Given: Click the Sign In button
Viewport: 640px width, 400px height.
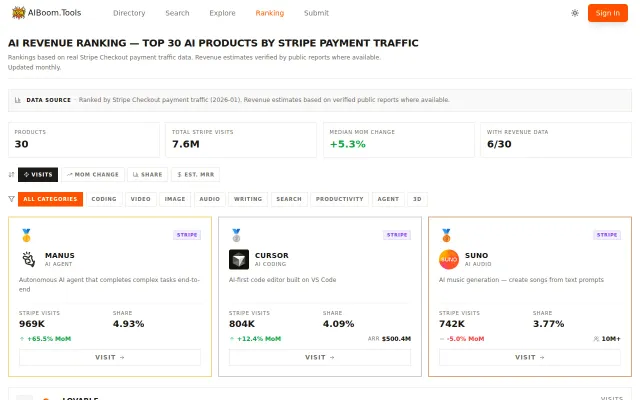Looking at the screenshot, I should (x=607, y=13).
